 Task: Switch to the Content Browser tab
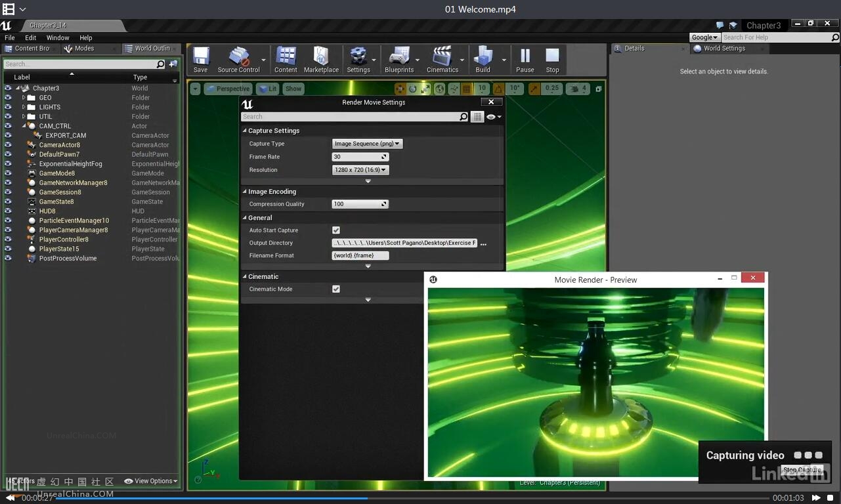coord(30,49)
